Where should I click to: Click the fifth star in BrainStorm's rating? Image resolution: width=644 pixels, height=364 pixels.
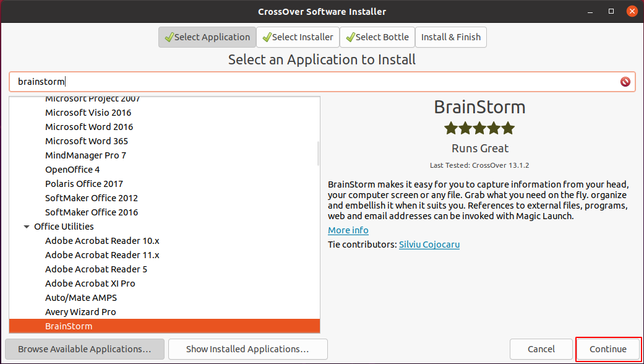507,128
